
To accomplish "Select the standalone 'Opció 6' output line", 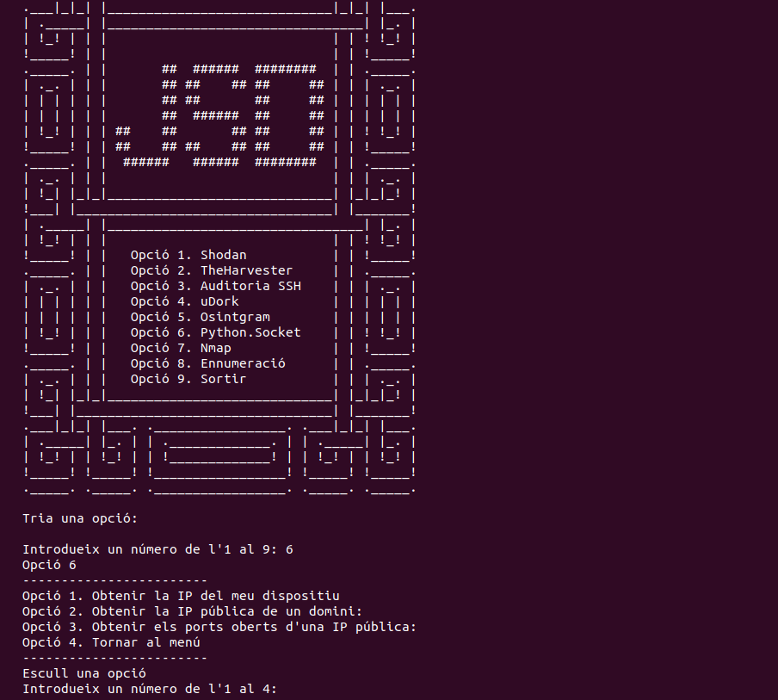I will [x=49, y=565].
